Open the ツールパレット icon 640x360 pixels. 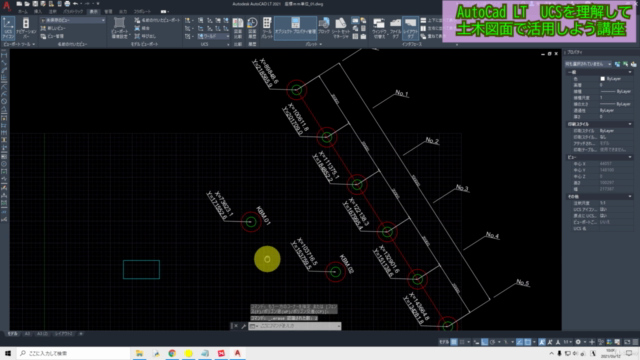267,28
